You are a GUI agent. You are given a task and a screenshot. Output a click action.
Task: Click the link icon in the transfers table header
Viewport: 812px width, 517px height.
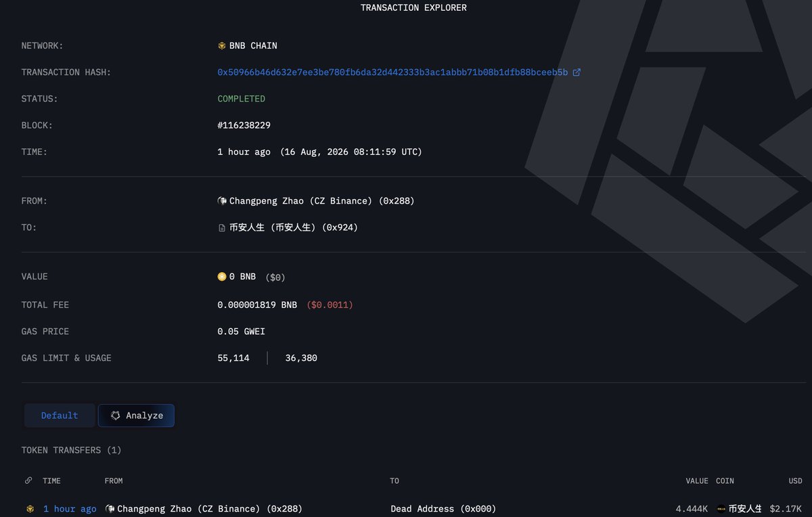[x=28, y=481]
